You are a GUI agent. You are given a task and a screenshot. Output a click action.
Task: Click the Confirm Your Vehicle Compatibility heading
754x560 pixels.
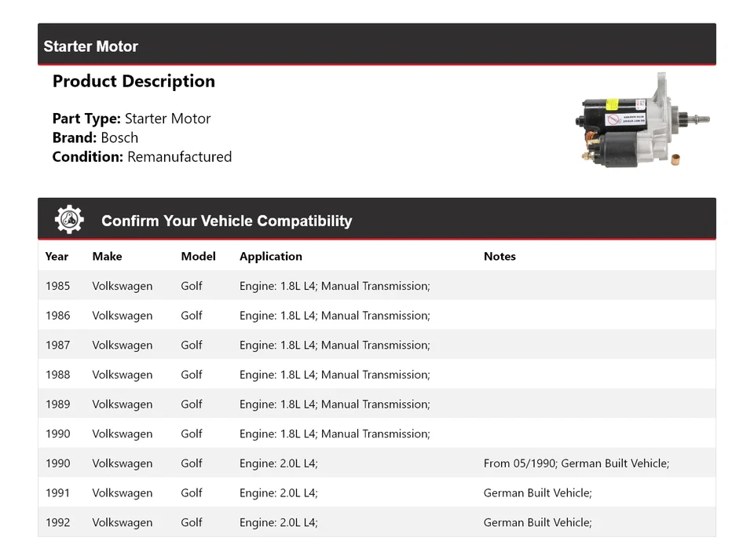point(226,221)
